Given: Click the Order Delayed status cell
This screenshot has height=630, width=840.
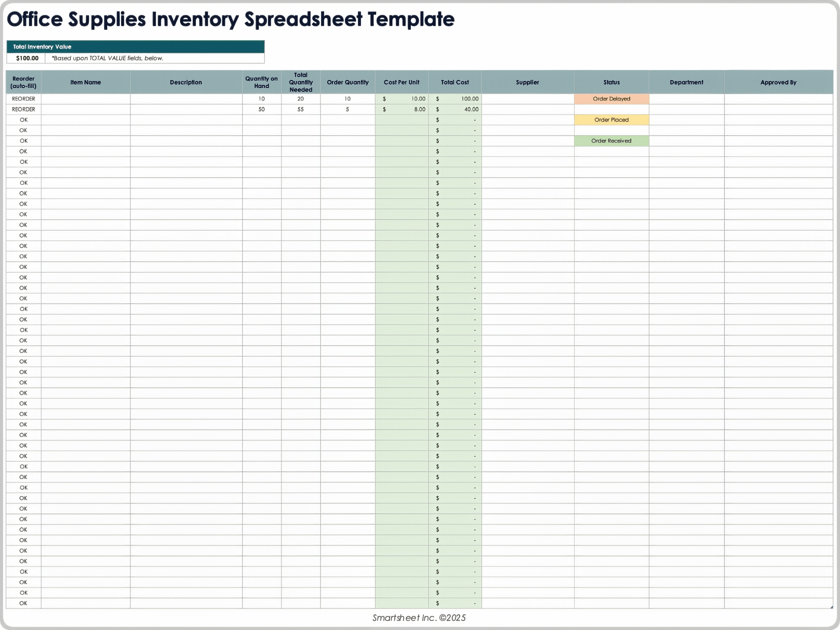Looking at the screenshot, I should pos(611,99).
